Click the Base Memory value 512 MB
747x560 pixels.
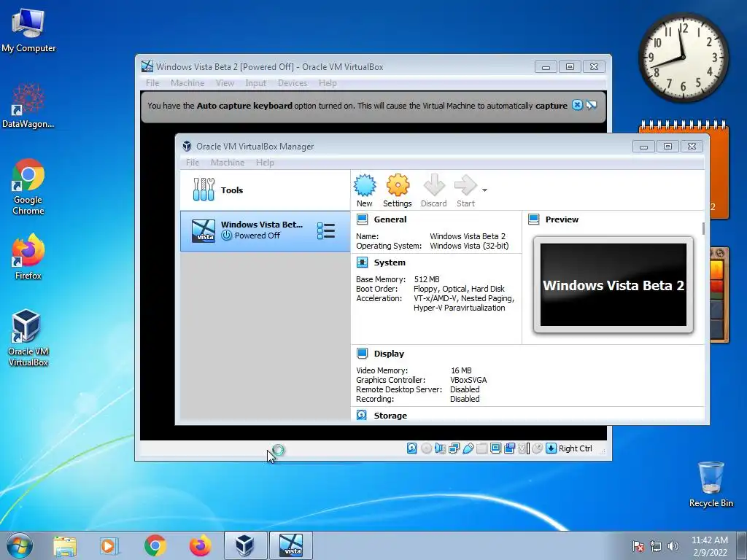point(427,279)
